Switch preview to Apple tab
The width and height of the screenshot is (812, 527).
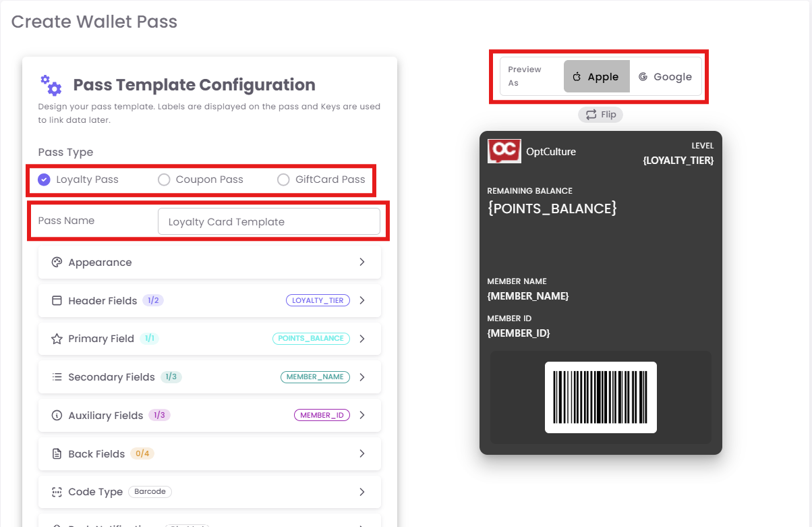pos(596,77)
